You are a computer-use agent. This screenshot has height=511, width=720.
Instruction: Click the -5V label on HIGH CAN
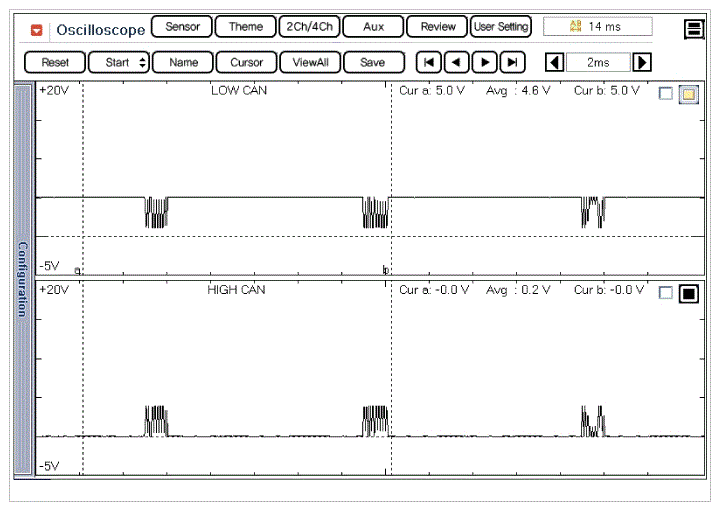[49, 466]
